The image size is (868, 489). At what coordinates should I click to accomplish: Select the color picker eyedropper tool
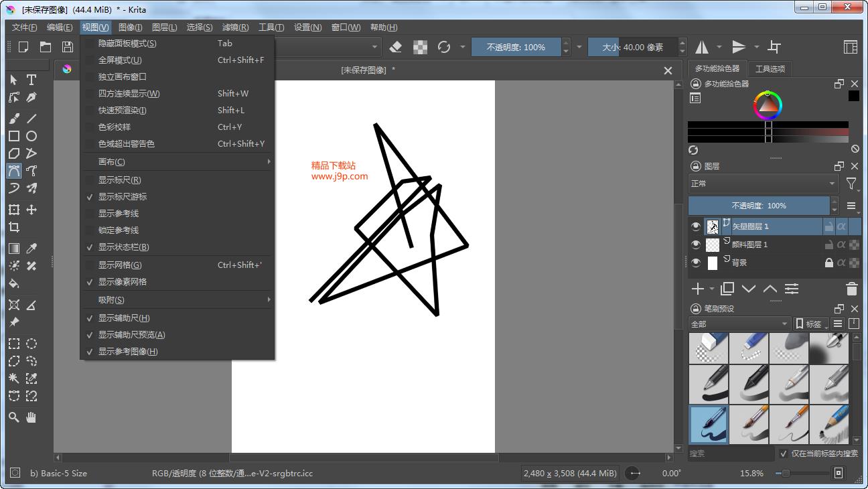coord(31,249)
